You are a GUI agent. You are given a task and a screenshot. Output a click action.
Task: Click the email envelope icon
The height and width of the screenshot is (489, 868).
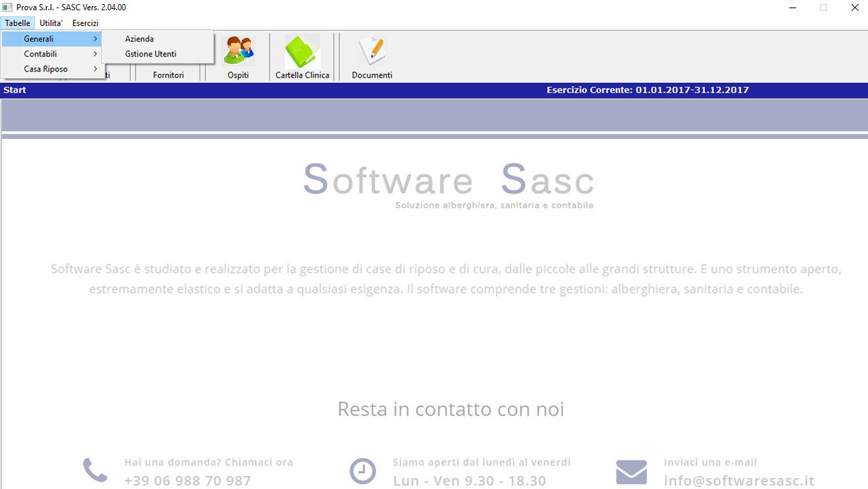click(x=631, y=471)
